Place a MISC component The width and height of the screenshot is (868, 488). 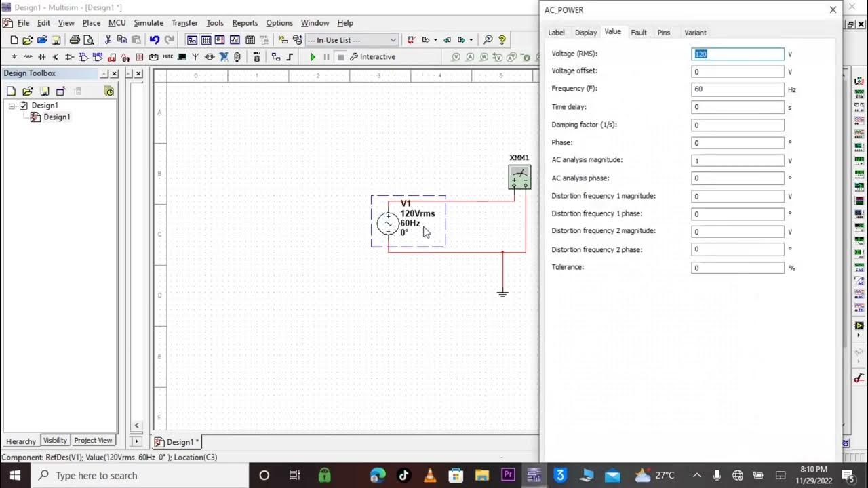point(167,57)
